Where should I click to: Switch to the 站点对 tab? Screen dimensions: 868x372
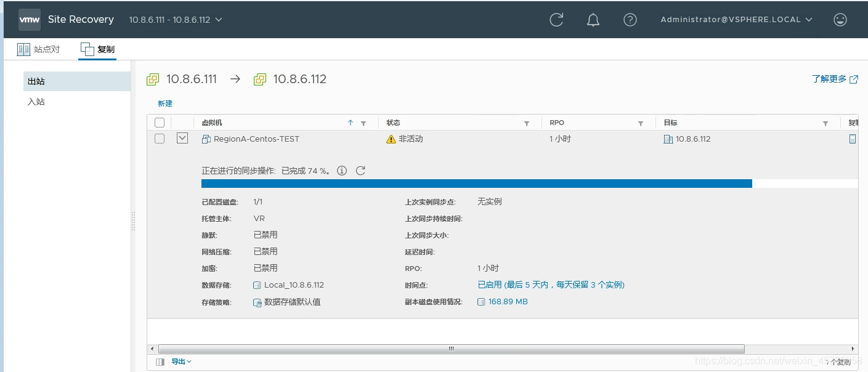point(39,49)
